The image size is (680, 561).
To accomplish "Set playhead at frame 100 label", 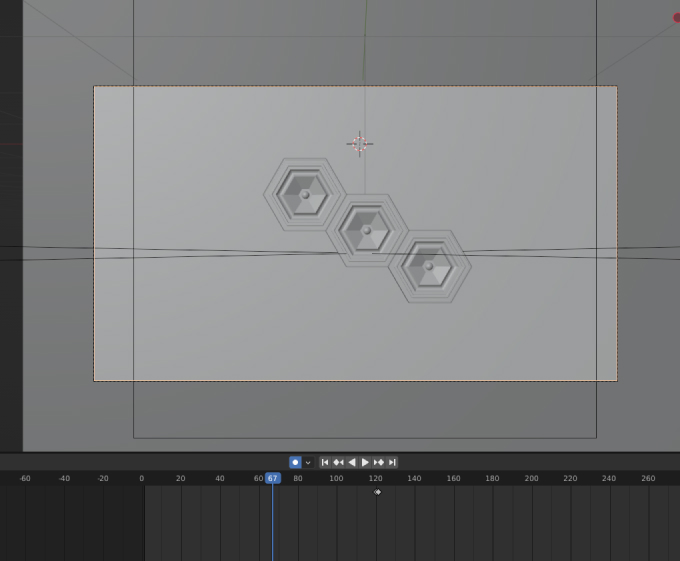I will coord(336,478).
